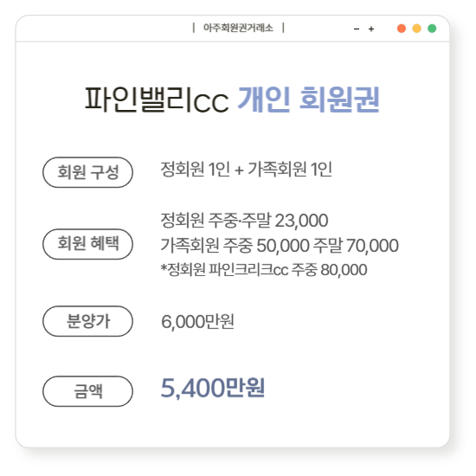Screen dimensions: 476x476
Task: Select the 회원 구성 pill label
Action: click(87, 172)
